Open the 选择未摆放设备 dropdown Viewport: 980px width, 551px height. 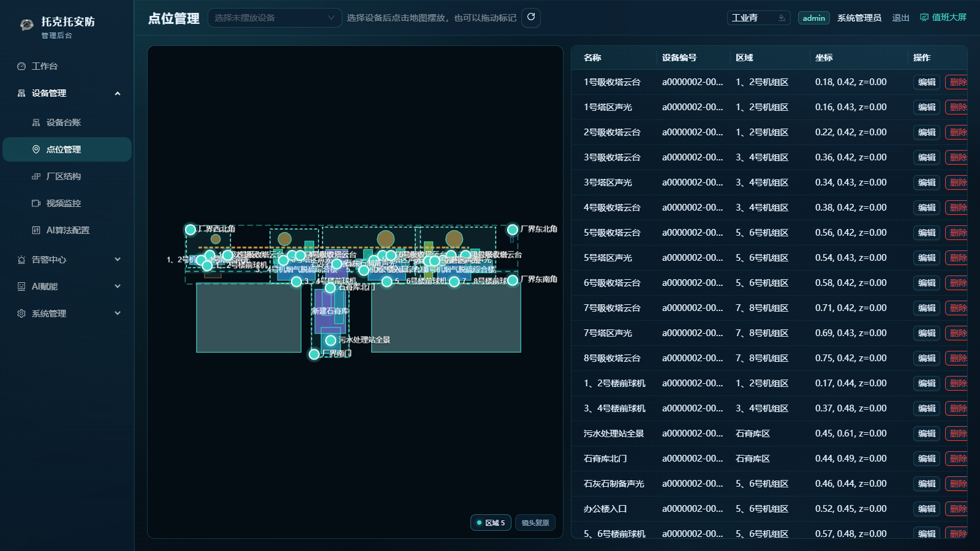(275, 18)
